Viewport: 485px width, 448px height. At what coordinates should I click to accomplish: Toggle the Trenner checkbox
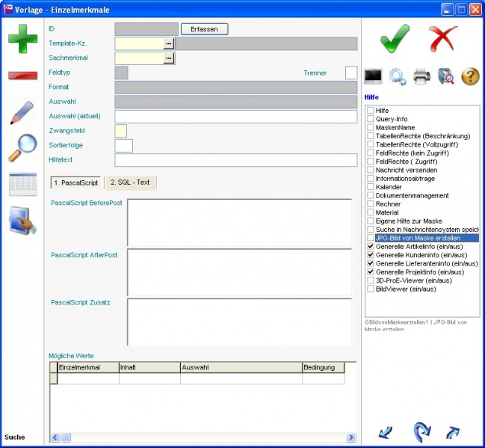(x=351, y=73)
